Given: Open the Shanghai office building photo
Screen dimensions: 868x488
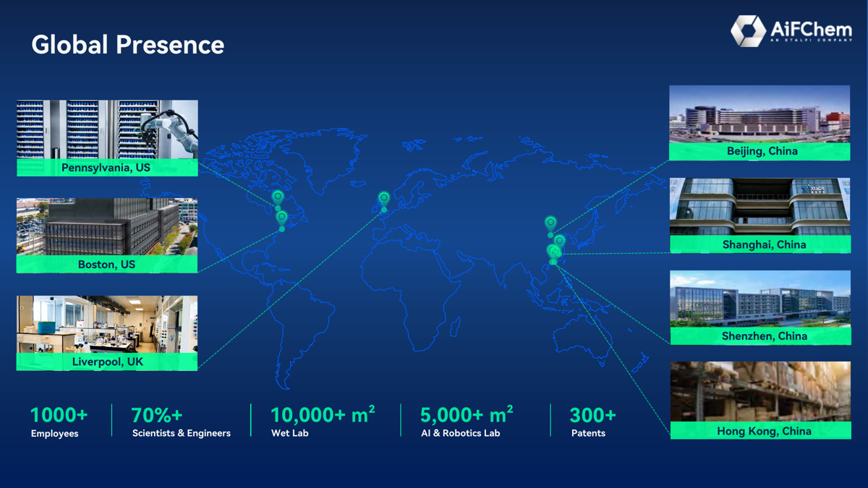Looking at the screenshot, I should click(760, 207).
